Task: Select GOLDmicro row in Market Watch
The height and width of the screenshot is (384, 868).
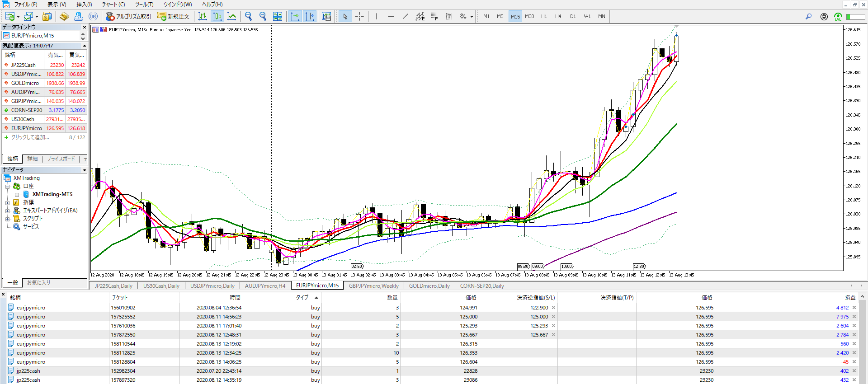Action: 44,83
